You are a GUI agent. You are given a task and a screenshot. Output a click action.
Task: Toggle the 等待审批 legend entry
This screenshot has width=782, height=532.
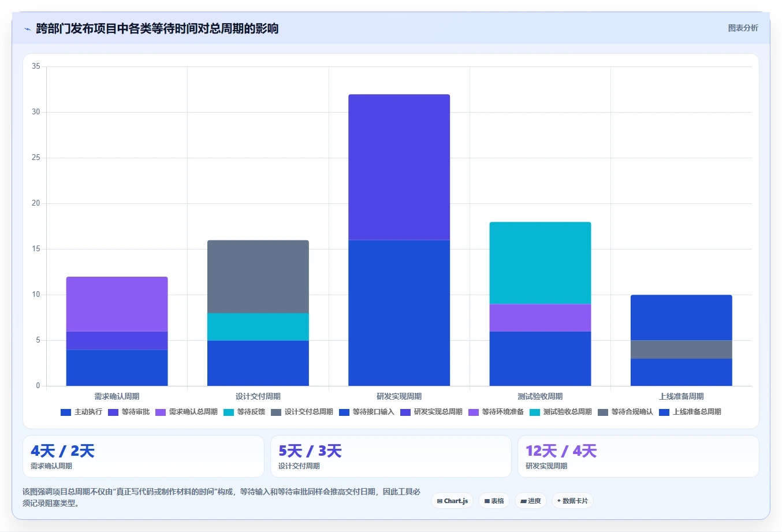click(x=129, y=412)
